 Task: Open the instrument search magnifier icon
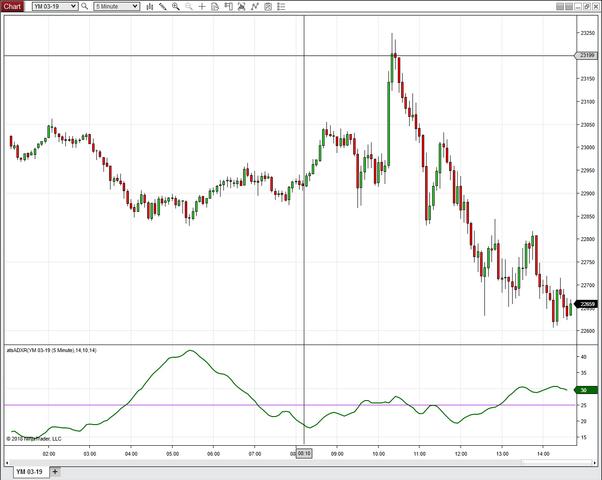85,6
